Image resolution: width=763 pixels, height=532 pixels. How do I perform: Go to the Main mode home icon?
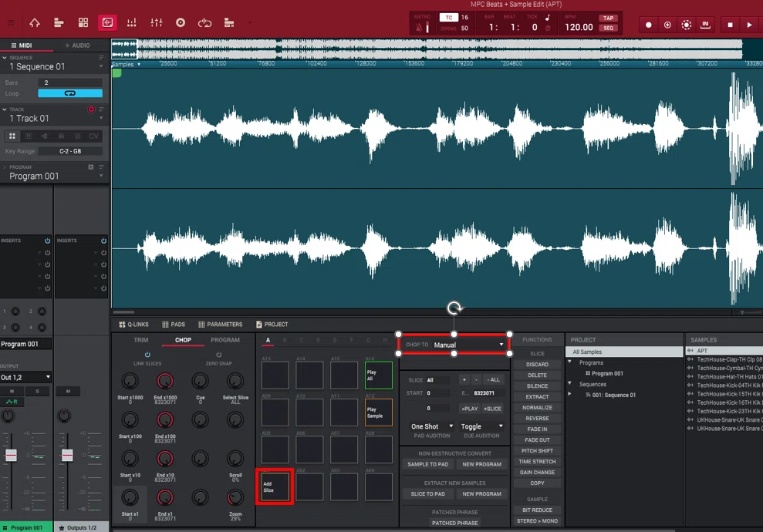35,23
